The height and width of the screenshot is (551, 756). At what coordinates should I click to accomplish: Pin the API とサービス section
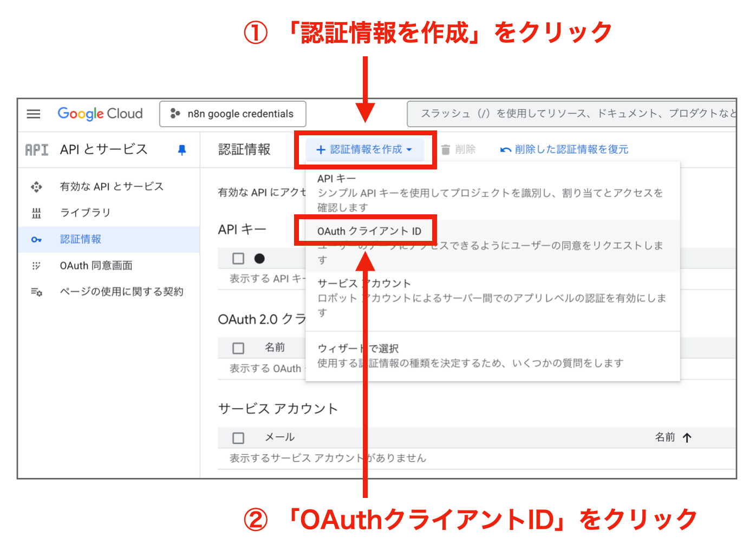click(183, 149)
